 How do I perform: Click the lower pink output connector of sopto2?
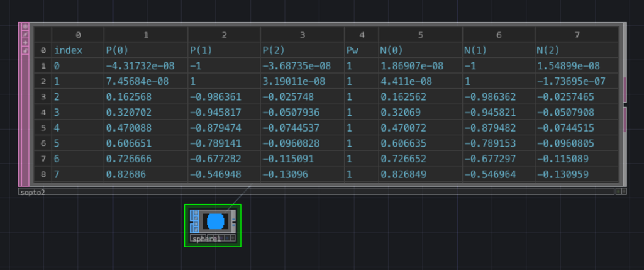pyautogui.click(x=625, y=119)
